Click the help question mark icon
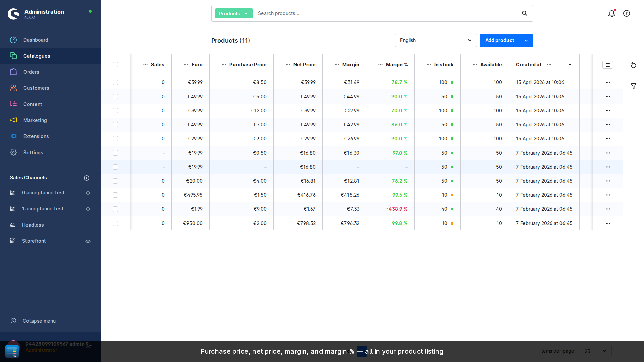The image size is (644, 362). tap(627, 13)
